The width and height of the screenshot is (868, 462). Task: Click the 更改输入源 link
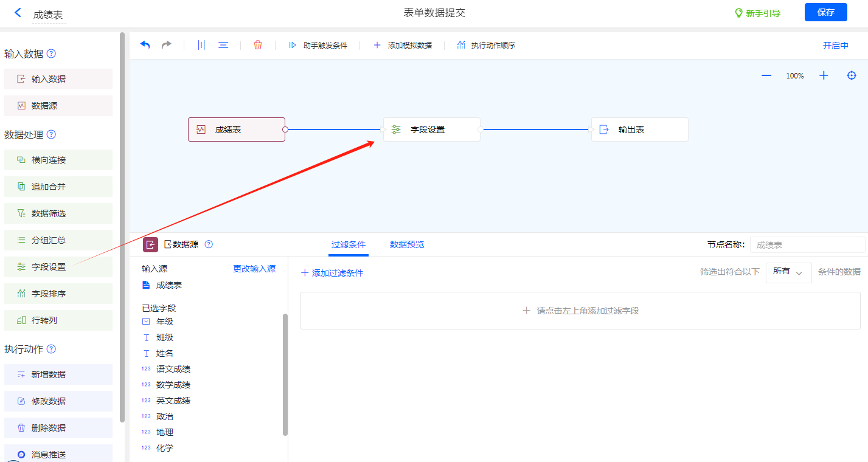point(254,269)
